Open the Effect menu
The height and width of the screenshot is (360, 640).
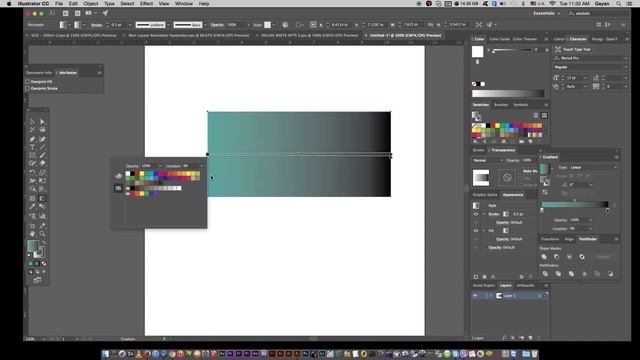point(146,4)
